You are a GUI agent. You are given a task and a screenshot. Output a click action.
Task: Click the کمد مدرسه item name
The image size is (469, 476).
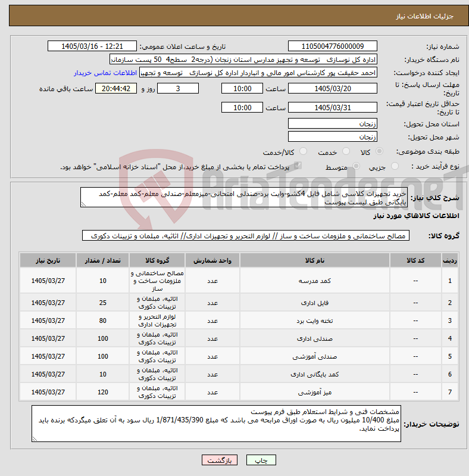(x=315, y=281)
